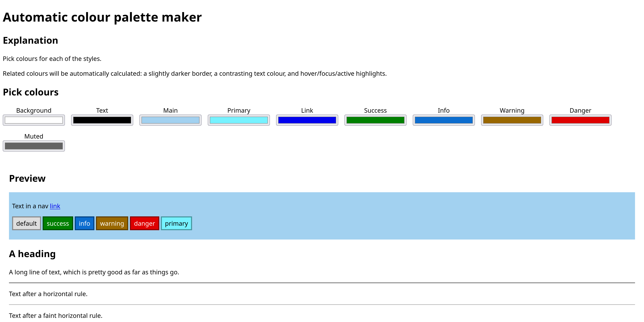
Task: Select the Info colour swatch
Action: click(443, 120)
